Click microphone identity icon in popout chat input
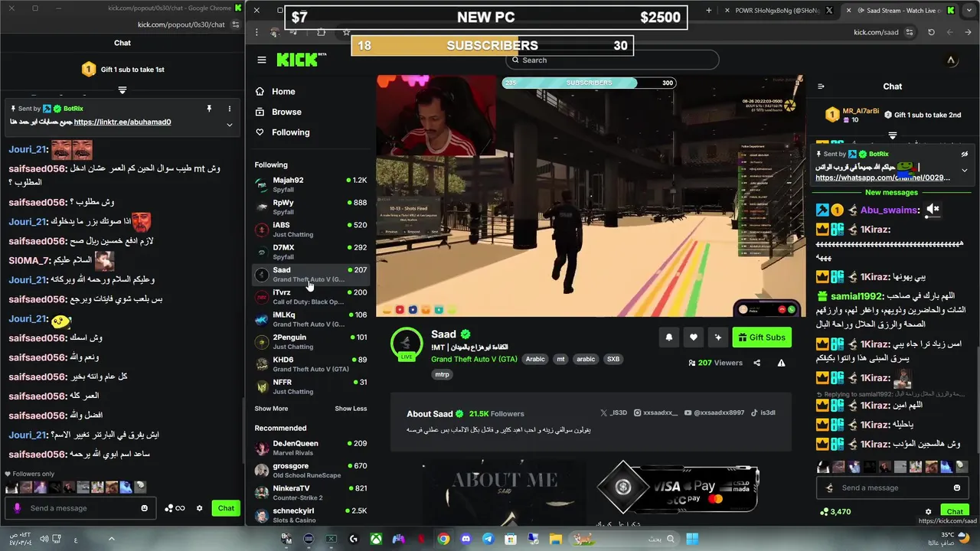Screen dimensions: 980x551 pyautogui.click(x=18, y=508)
